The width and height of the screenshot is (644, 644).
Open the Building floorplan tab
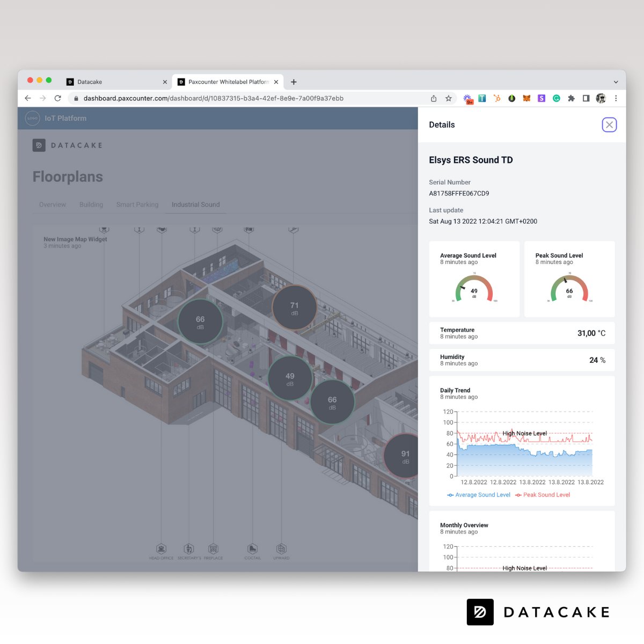[x=91, y=204]
